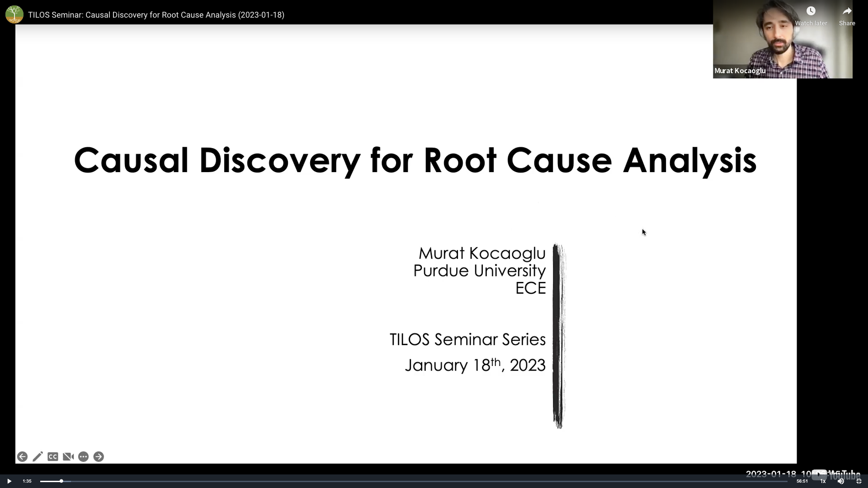
Task: Select the pen annotation tool
Action: (38, 457)
